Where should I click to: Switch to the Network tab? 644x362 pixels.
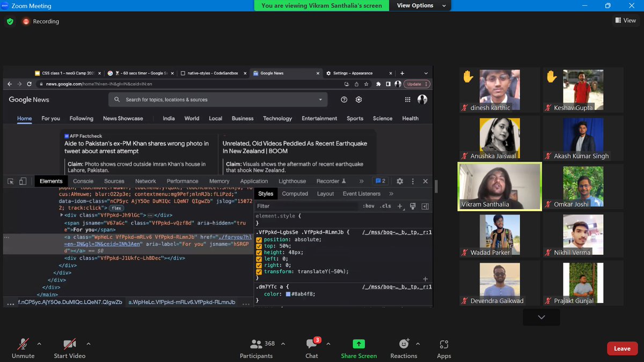[145, 181]
